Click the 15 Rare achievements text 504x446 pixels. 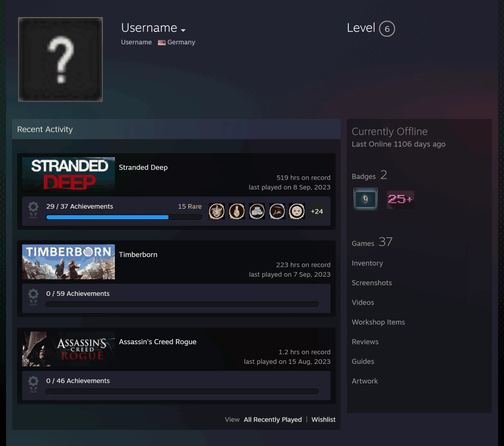pos(190,206)
